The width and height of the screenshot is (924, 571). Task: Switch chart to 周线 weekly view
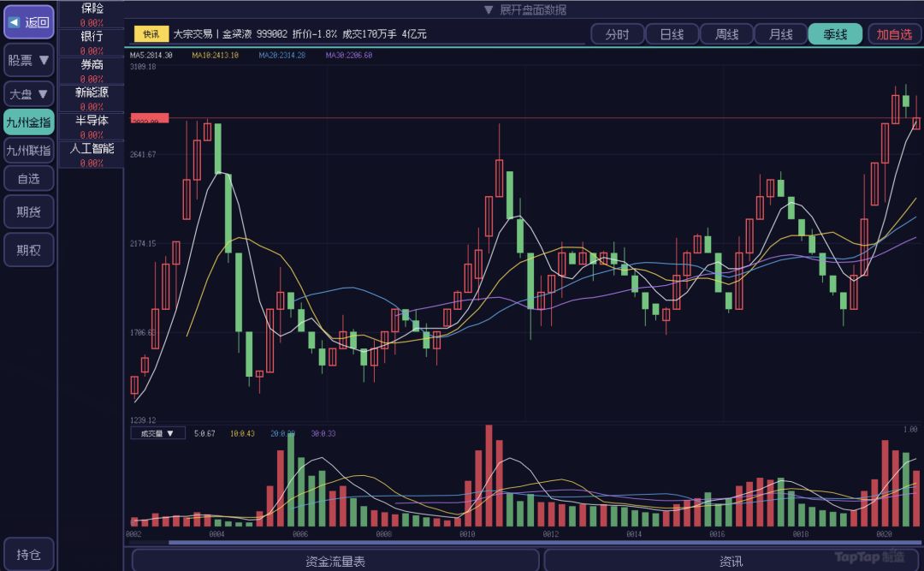pyautogui.click(x=726, y=34)
